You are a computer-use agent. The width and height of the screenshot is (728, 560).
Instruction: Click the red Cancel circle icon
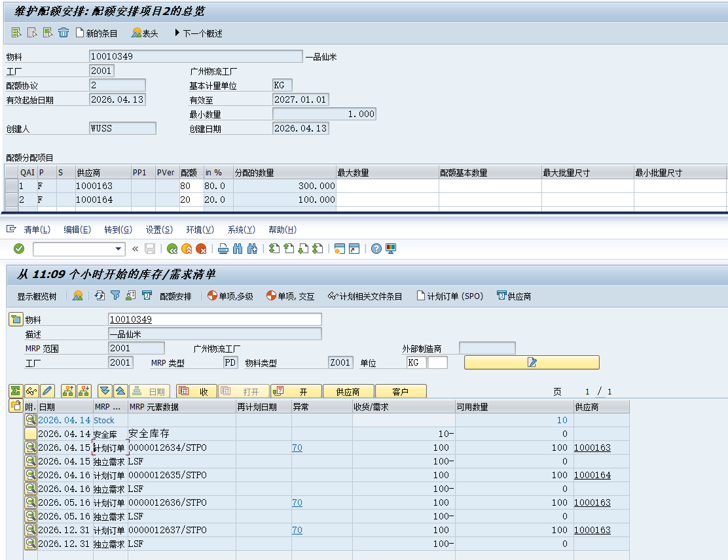202,249
